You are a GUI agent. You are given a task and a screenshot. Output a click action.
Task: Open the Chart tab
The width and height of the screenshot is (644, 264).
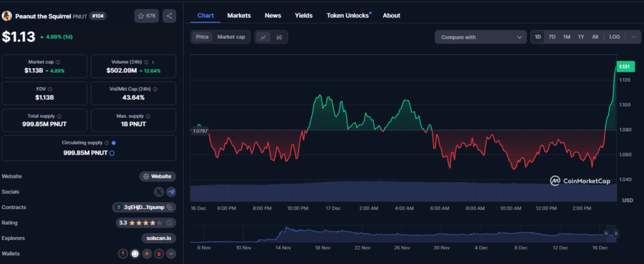(x=206, y=16)
